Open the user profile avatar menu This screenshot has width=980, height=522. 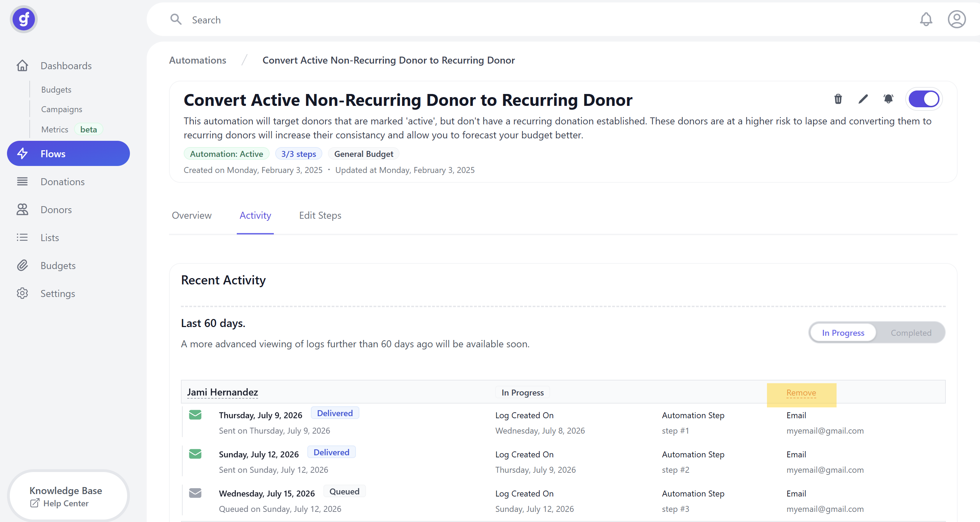click(956, 20)
